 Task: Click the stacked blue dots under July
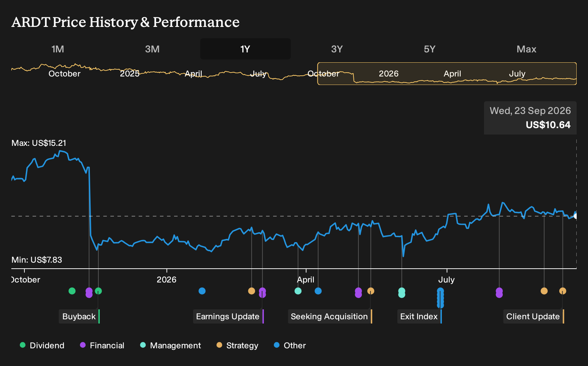440,298
